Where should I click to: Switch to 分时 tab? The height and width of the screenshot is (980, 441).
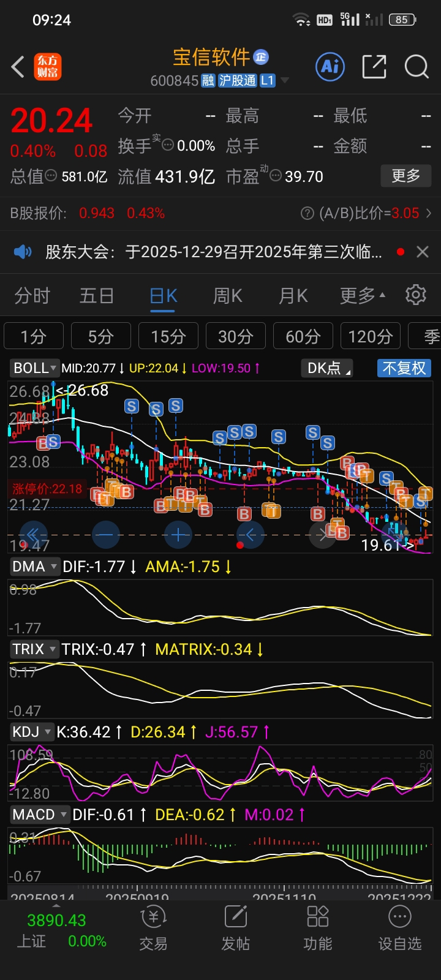(32, 296)
